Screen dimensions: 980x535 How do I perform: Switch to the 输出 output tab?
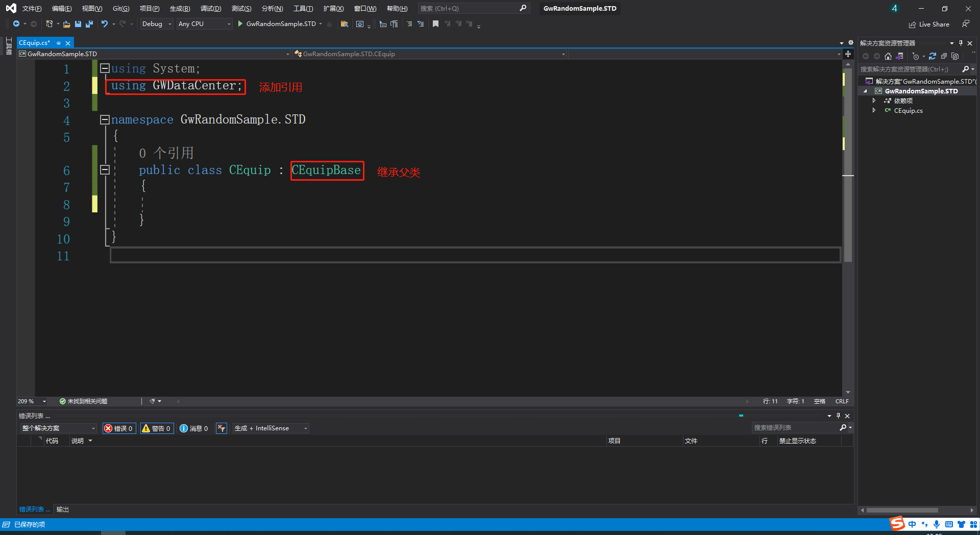tap(62, 509)
